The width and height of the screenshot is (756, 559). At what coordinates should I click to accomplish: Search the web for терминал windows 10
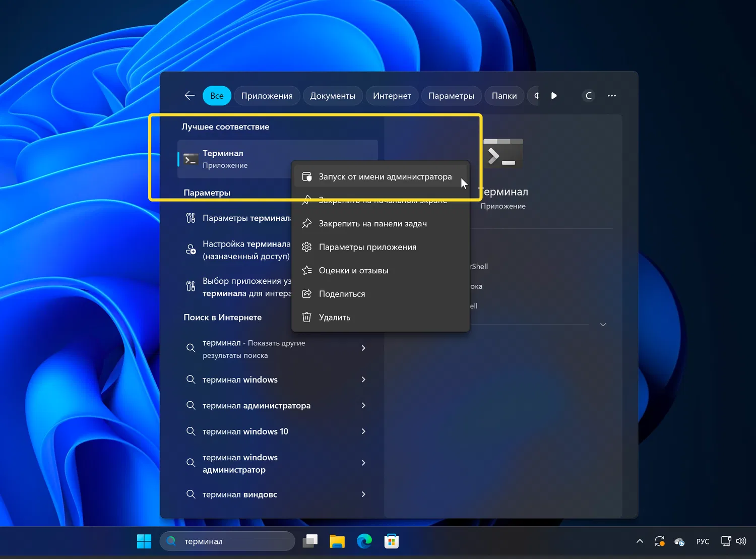tap(277, 431)
